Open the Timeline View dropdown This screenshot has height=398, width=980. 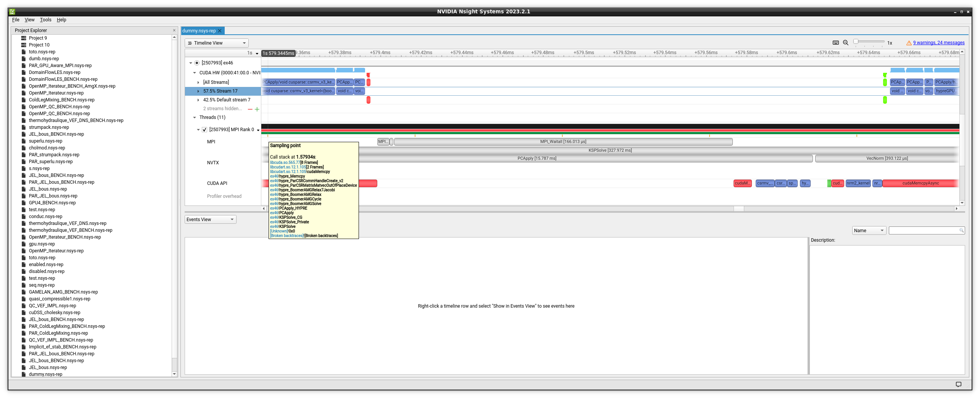(x=217, y=43)
